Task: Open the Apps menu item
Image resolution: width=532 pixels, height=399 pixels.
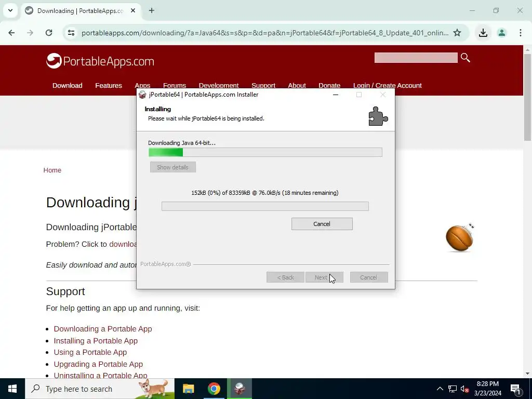Action: [142, 85]
